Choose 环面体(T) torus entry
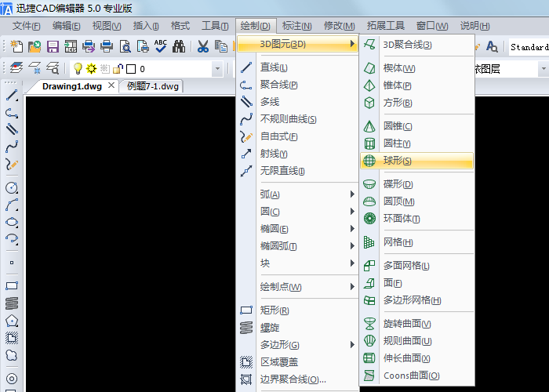 pos(416,219)
